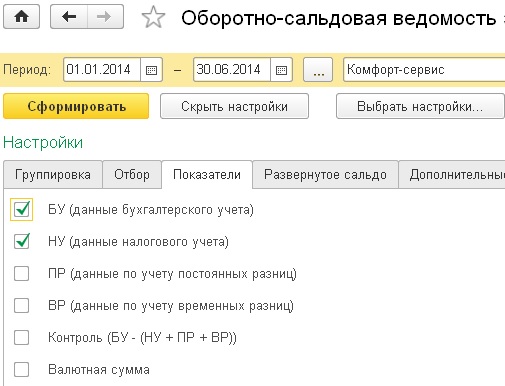This screenshot has height=386, width=505.
Task: Click the Комфорт-сервис organization field
Action: pos(424,70)
